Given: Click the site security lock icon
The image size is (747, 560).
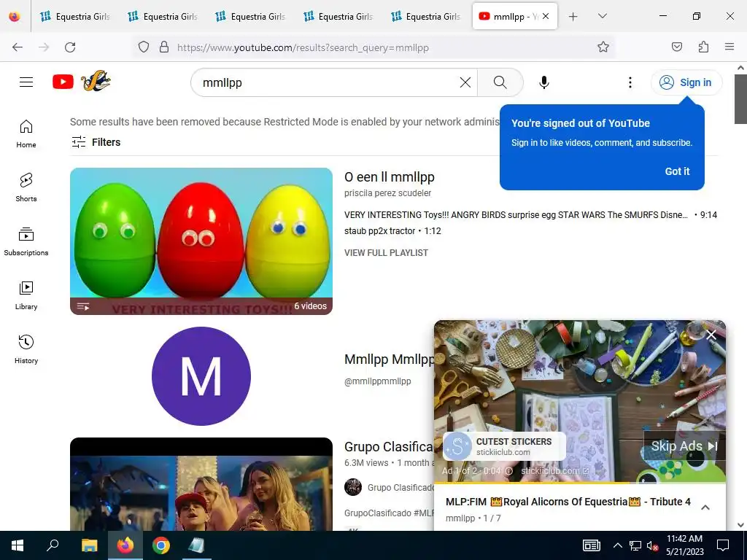Looking at the screenshot, I should [164, 47].
